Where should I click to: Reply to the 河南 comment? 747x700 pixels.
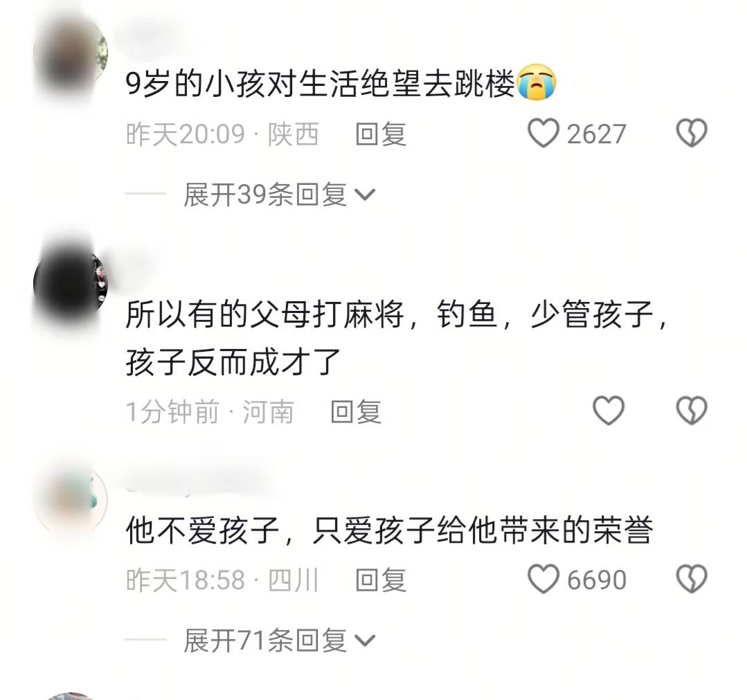click(356, 411)
